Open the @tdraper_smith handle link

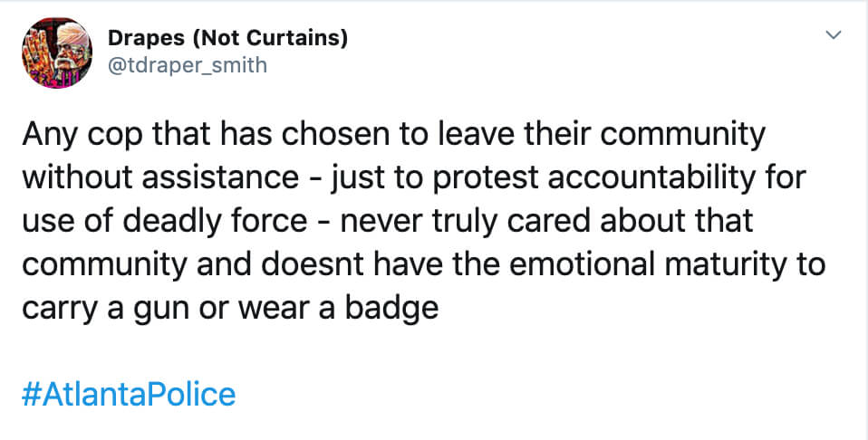point(188,66)
